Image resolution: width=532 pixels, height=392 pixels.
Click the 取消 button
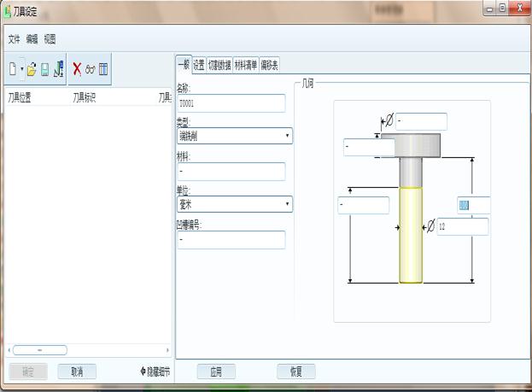pos(77,372)
